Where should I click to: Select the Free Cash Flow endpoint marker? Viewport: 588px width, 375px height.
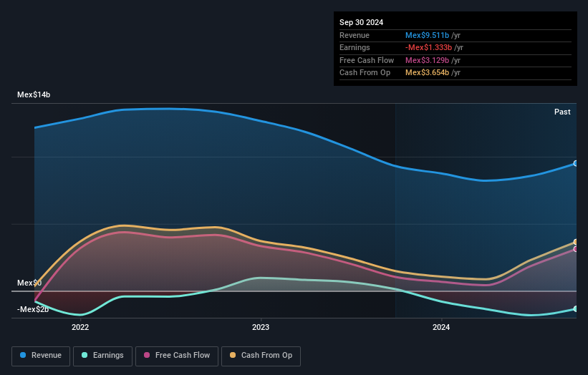(576, 249)
